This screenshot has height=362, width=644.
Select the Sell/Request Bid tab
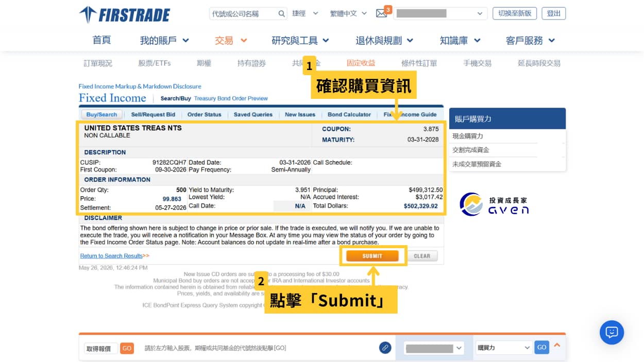coord(153,115)
